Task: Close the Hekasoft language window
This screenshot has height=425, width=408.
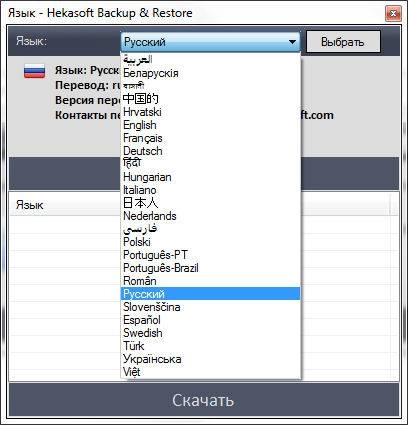Action: [393, 14]
